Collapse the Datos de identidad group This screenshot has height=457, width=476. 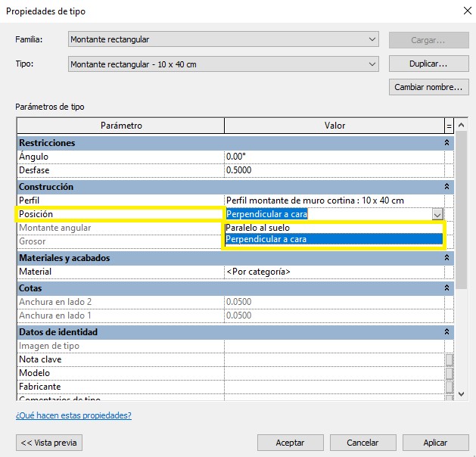446,332
